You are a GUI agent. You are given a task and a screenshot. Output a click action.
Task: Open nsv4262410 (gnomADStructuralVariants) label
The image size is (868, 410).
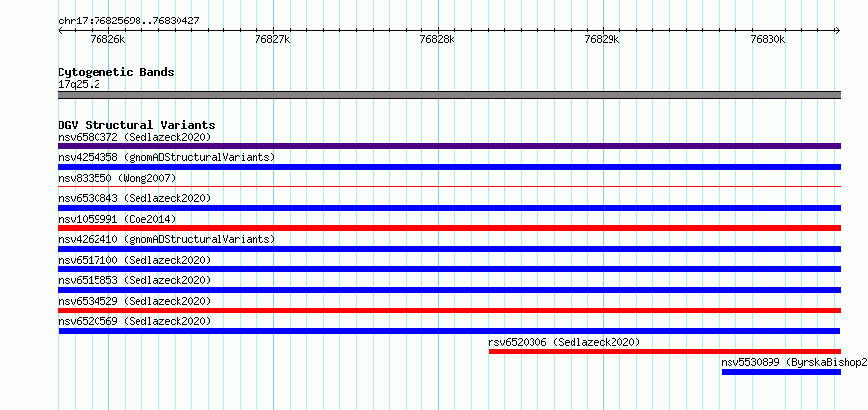(167, 239)
